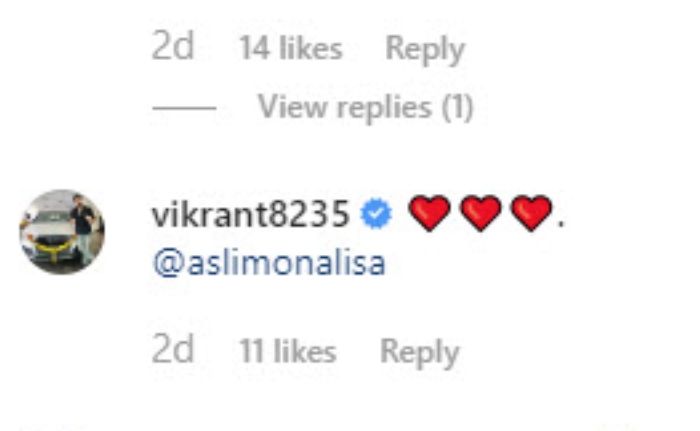Viewport: 700px width, 431px height.
Task: Show the 11 likes list
Action: 288,351
